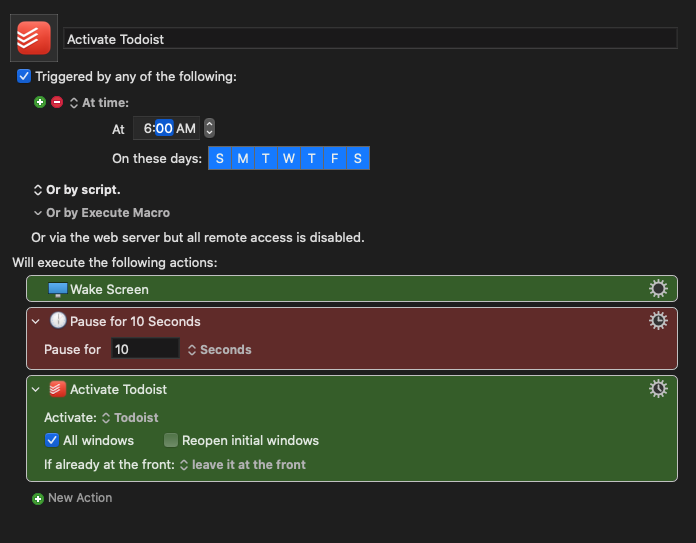
Task: Remove the At time trigger with red minus
Action: [57, 102]
